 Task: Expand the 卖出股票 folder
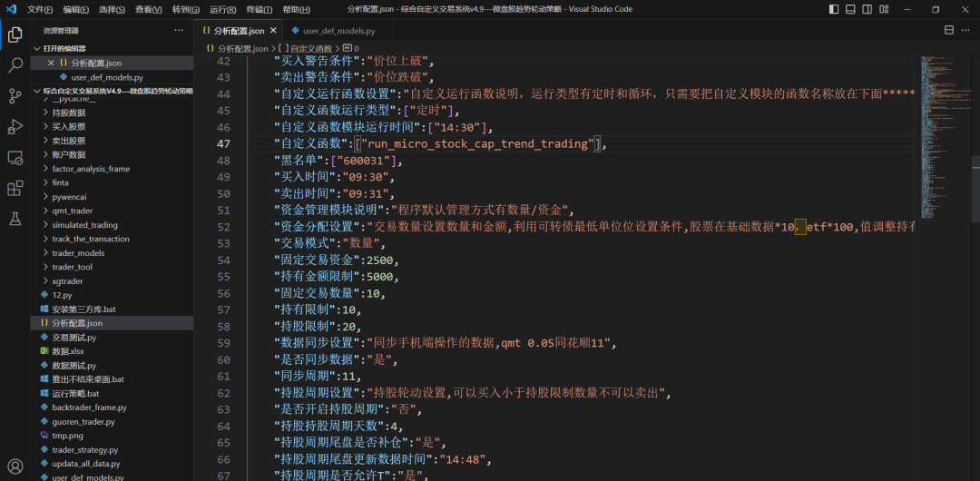(113, 141)
